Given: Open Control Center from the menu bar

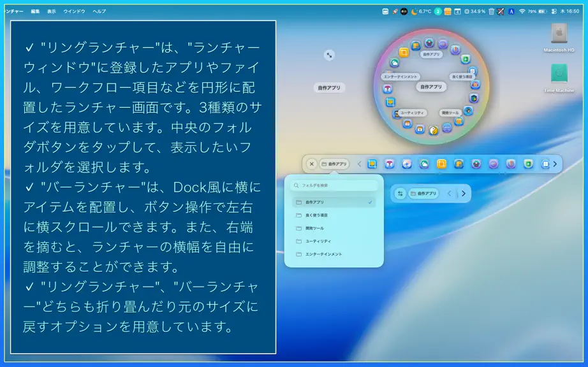Looking at the screenshot, I should pyautogui.click(x=554, y=11).
